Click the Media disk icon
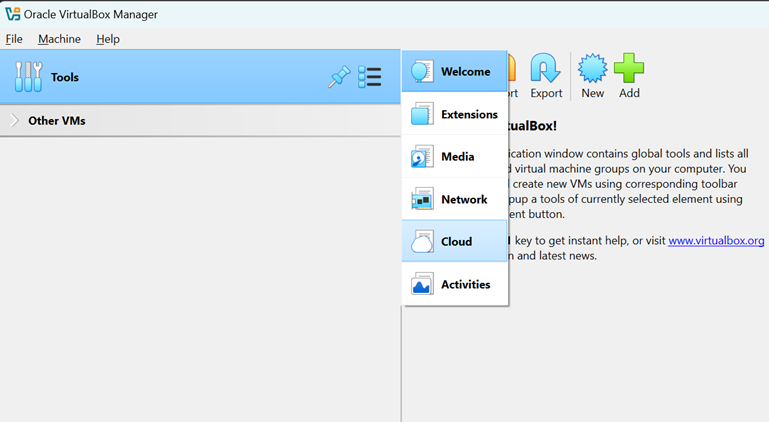 tap(422, 156)
